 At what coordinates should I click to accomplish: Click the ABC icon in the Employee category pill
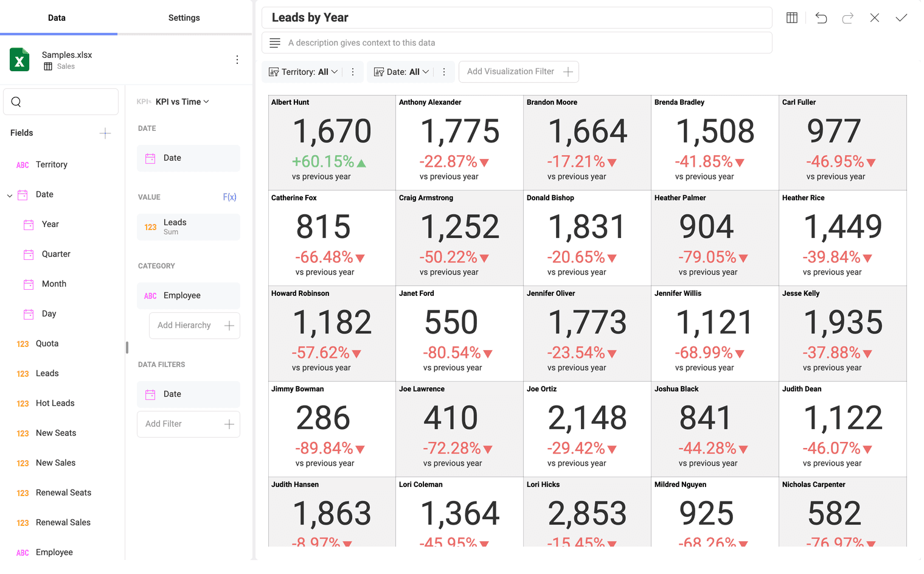coord(150,296)
